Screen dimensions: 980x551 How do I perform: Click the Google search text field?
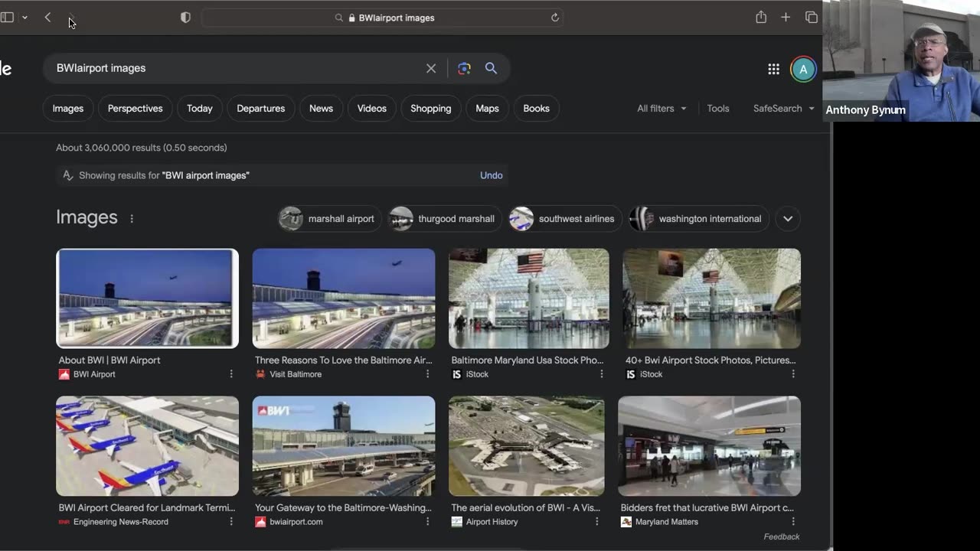[236, 68]
